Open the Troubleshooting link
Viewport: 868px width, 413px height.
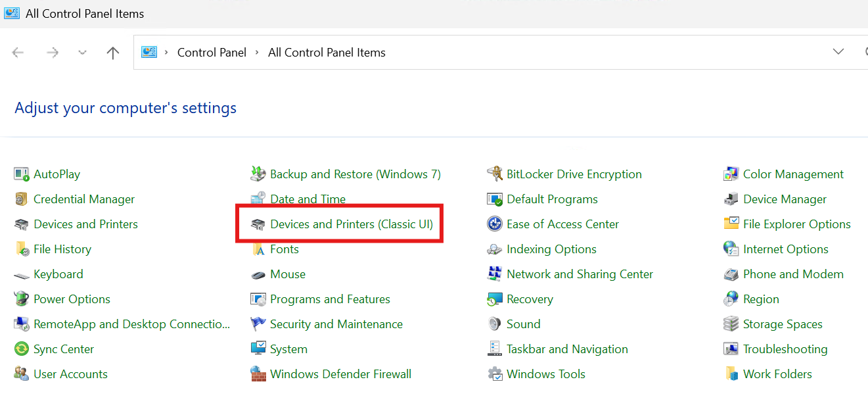tap(785, 349)
